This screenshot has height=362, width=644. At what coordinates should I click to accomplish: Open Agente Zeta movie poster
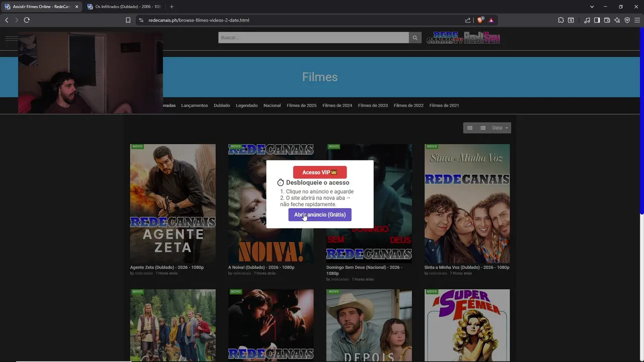point(173,203)
